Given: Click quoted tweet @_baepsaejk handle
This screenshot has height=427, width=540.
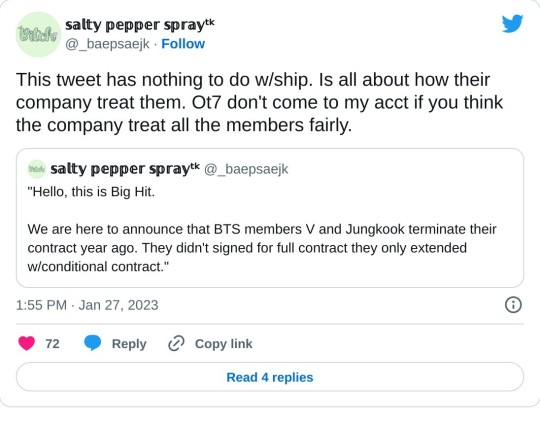Looking at the screenshot, I should coord(246,169).
